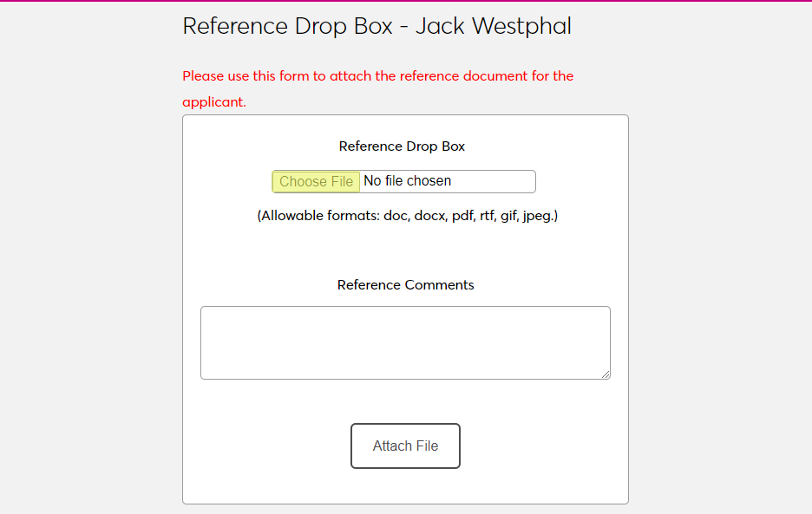This screenshot has width=812, height=514.
Task: Click the "No file chosen" text
Action: pos(407,181)
